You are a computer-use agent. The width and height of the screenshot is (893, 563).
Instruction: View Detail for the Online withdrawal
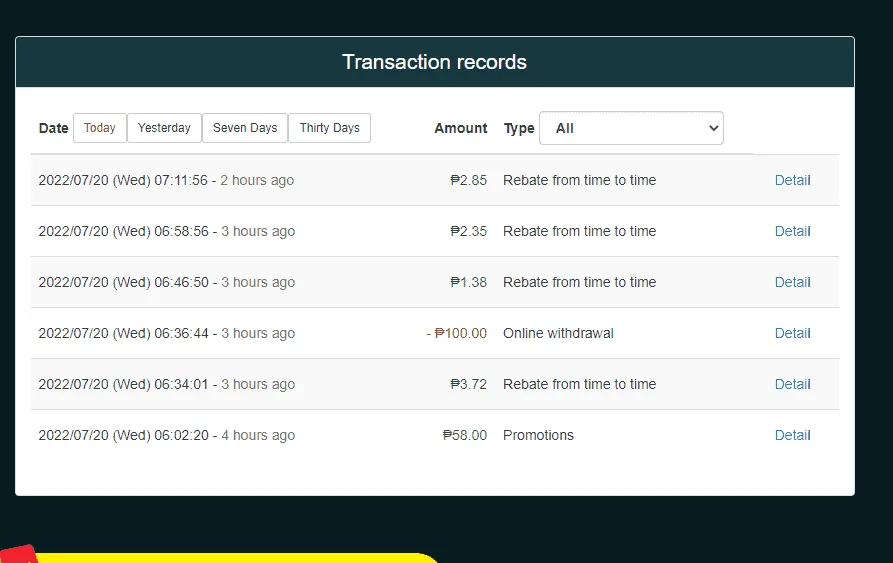click(x=792, y=333)
